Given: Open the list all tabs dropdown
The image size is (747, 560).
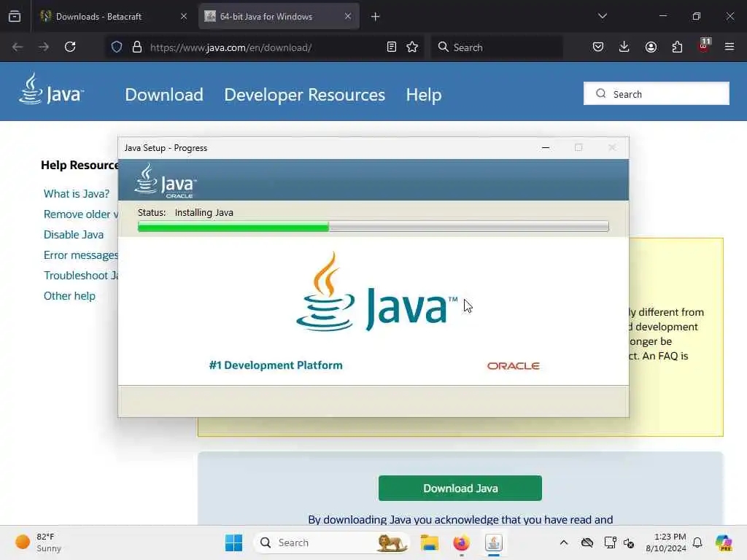Looking at the screenshot, I should (x=602, y=16).
